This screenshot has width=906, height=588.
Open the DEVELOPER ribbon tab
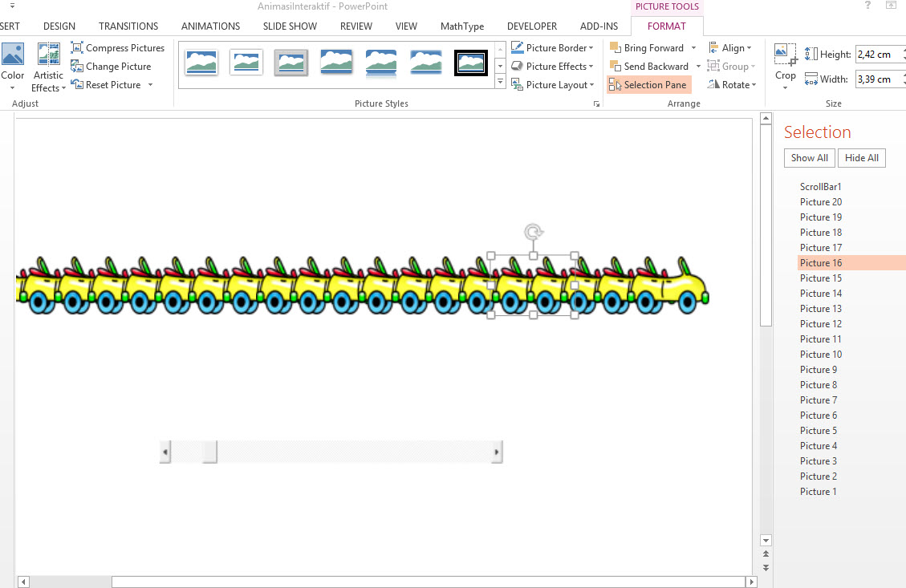[531, 26]
